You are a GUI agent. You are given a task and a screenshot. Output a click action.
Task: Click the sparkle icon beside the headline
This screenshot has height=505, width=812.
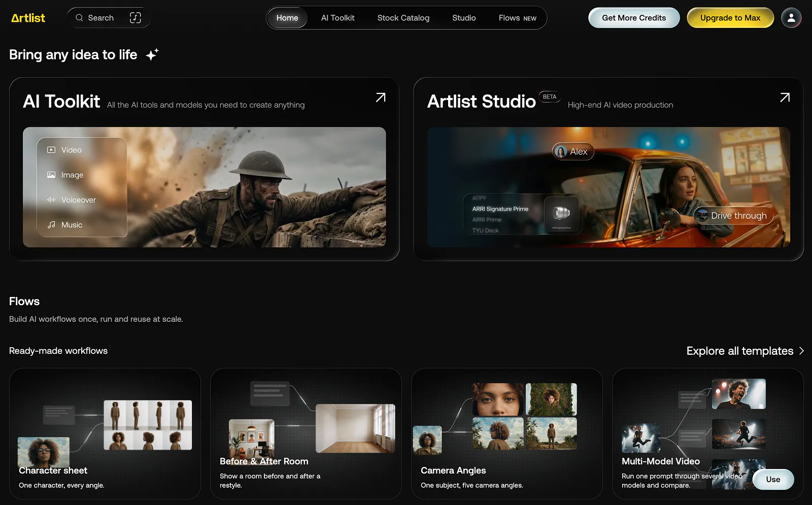(x=152, y=54)
